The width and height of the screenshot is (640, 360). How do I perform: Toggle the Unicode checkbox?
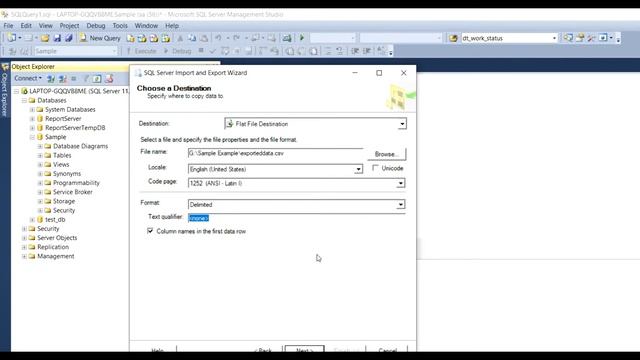coord(376,168)
